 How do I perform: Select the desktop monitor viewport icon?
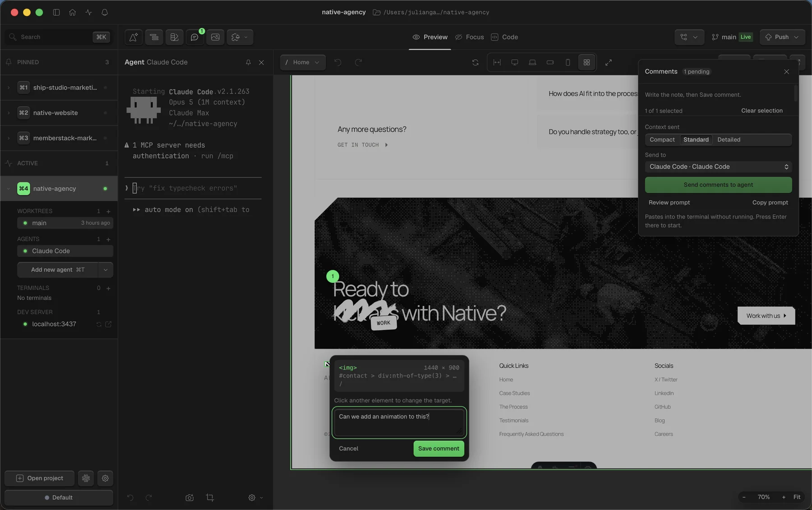[515, 62]
